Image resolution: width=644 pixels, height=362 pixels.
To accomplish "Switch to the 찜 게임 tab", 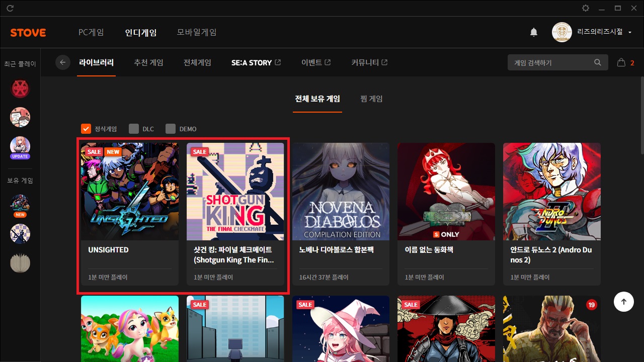I will pos(371,99).
